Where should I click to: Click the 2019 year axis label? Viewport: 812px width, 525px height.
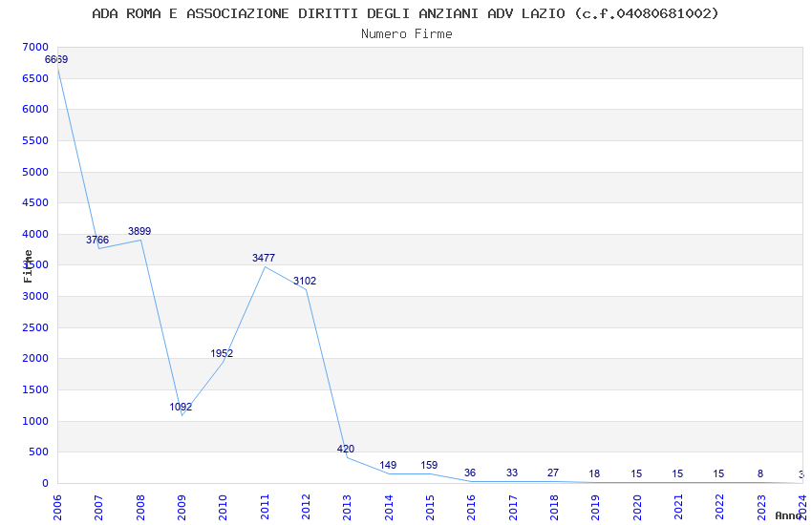[x=595, y=508]
